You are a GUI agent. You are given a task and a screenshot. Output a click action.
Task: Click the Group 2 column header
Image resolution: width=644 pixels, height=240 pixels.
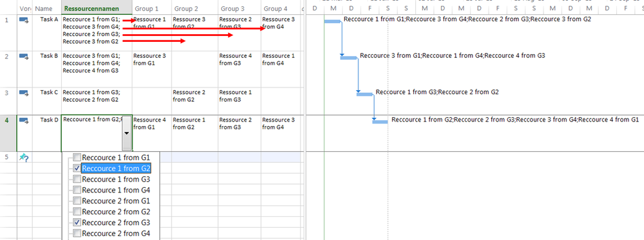coord(195,8)
